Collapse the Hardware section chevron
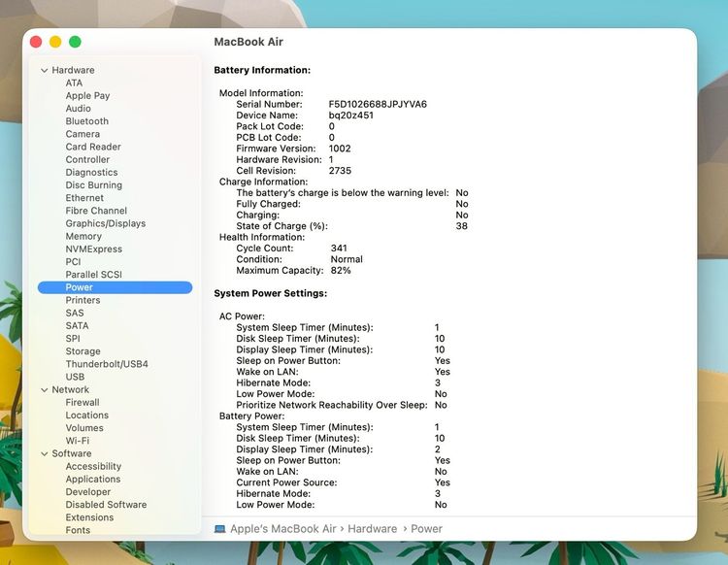Image resolution: width=728 pixels, height=565 pixels. (44, 71)
